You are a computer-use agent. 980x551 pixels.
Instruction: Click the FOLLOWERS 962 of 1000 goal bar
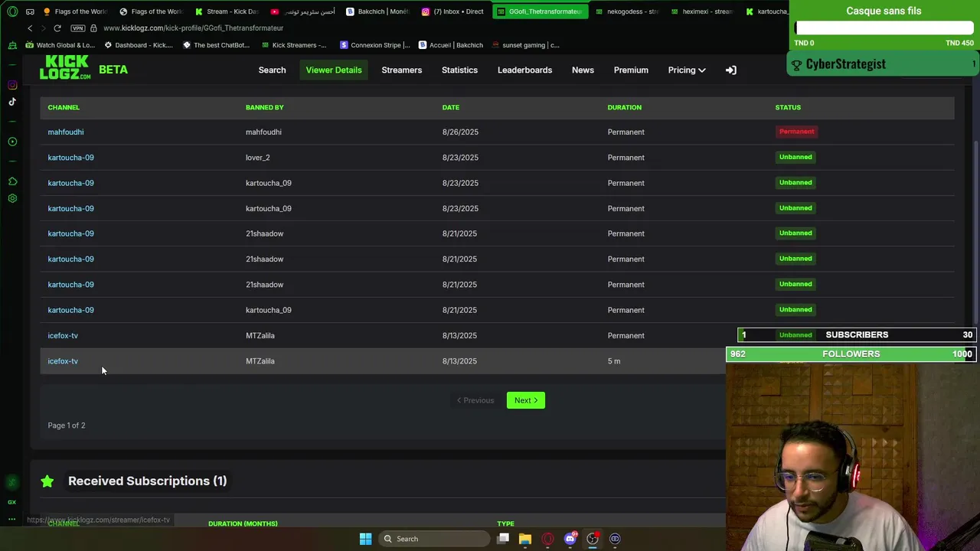[x=851, y=354]
